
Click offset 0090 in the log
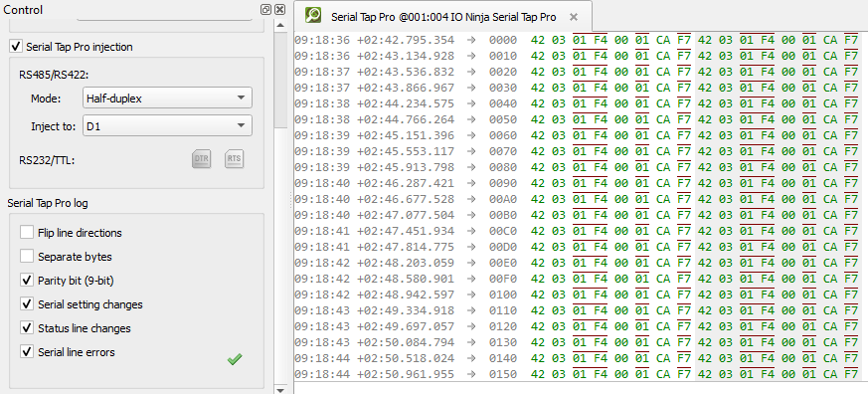[503, 183]
